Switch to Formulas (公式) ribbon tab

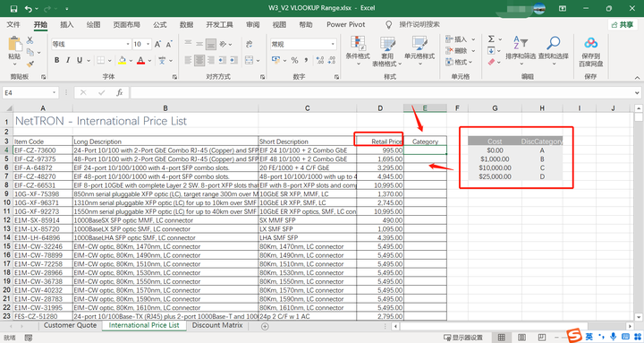tap(160, 25)
